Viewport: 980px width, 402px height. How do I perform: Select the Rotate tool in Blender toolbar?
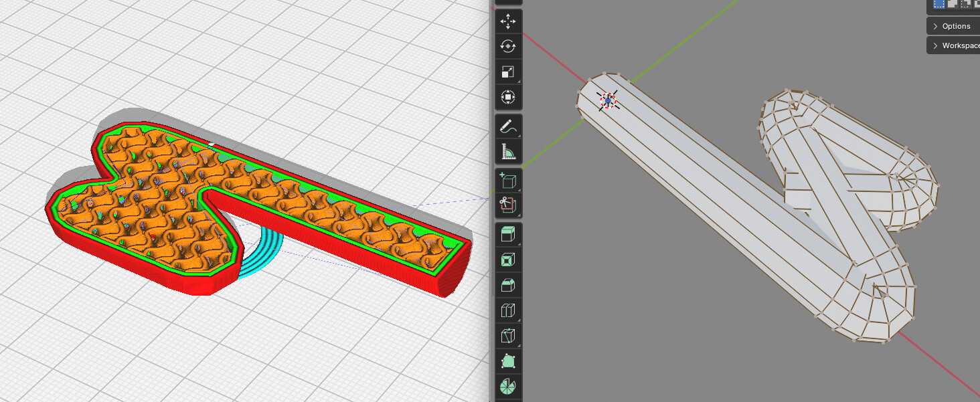[508, 47]
